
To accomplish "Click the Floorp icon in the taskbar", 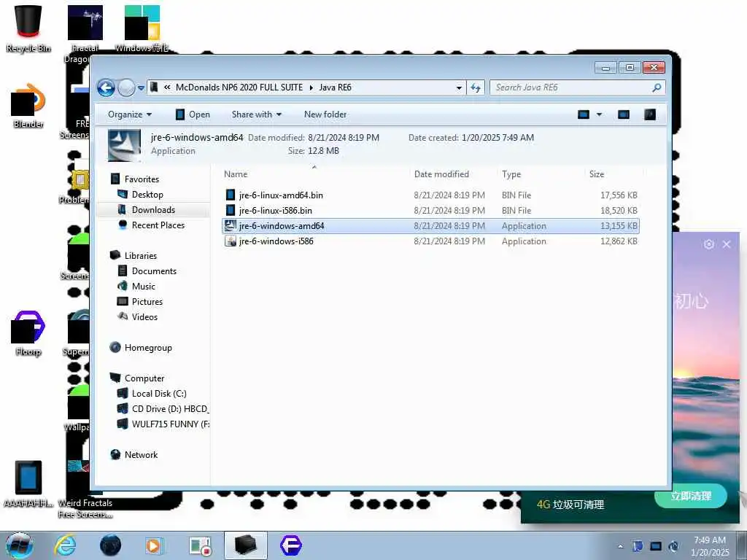I will point(290,545).
